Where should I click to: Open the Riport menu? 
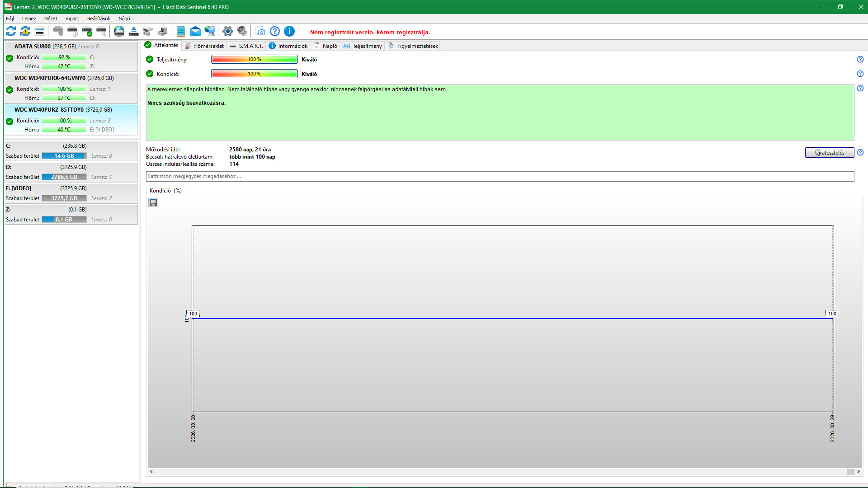point(72,19)
